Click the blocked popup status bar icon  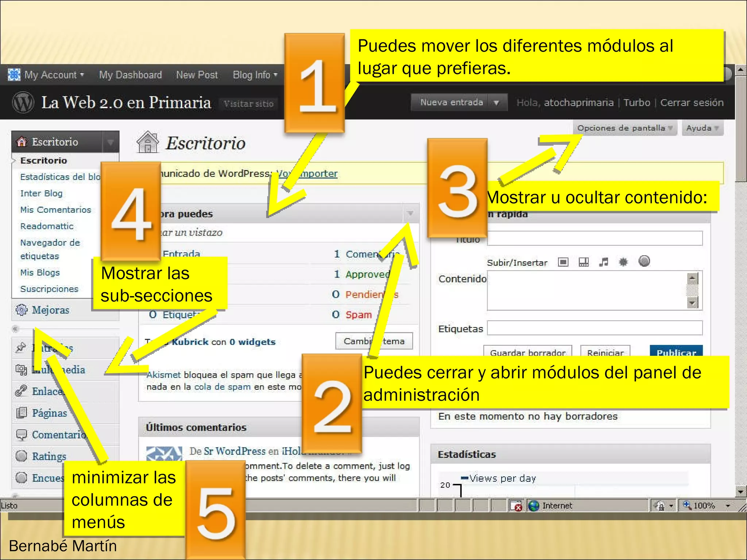[516, 506]
